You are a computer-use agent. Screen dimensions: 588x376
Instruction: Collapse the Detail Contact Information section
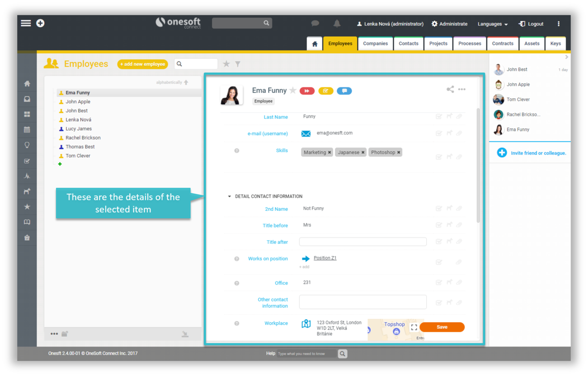point(229,196)
